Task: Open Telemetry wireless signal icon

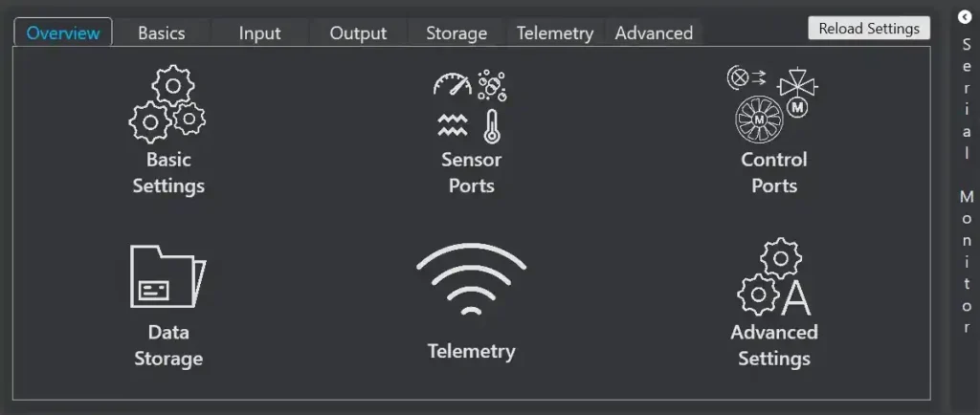Action: click(x=471, y=279)
